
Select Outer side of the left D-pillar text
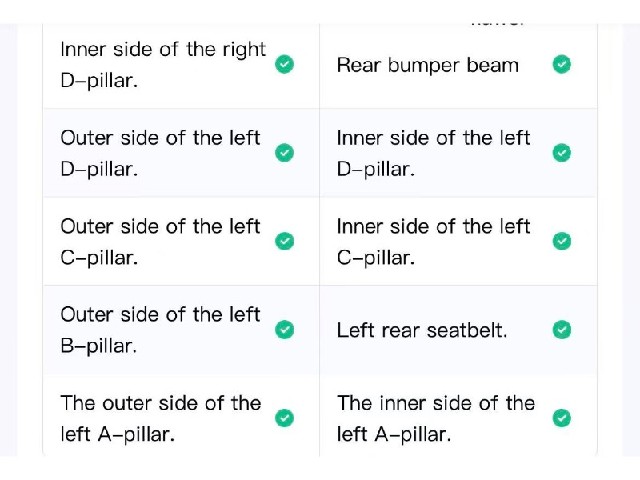click(160, 153)
